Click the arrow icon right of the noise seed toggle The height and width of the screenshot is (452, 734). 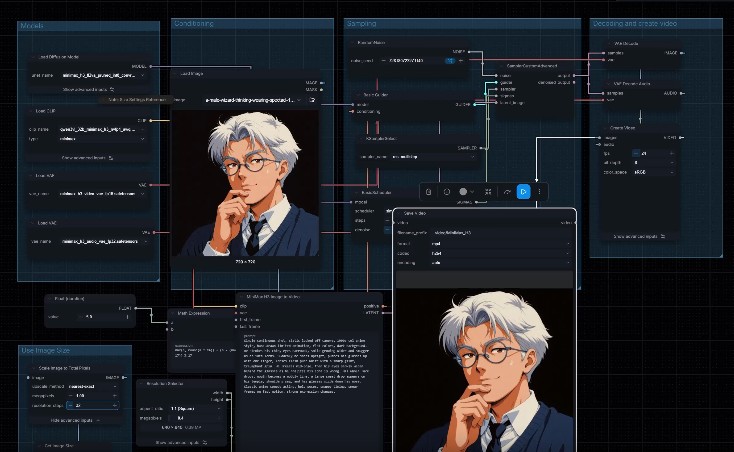[461, 60]
